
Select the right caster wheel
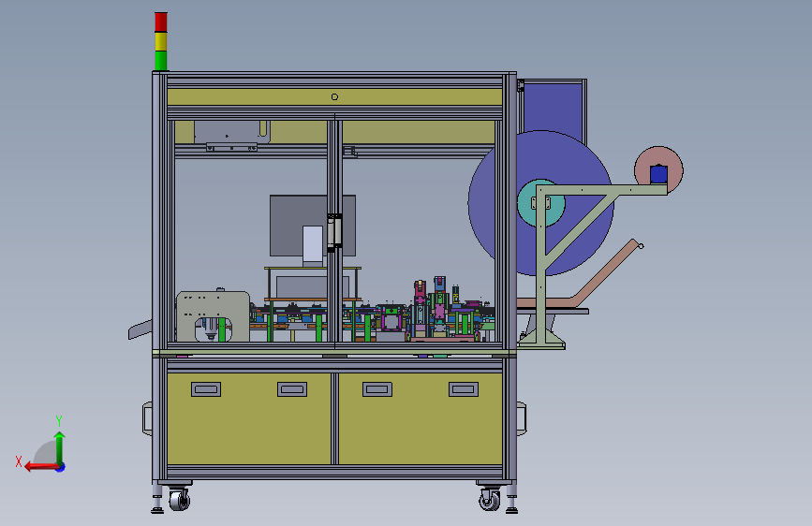pyautogui.click(x=490, y=500)
